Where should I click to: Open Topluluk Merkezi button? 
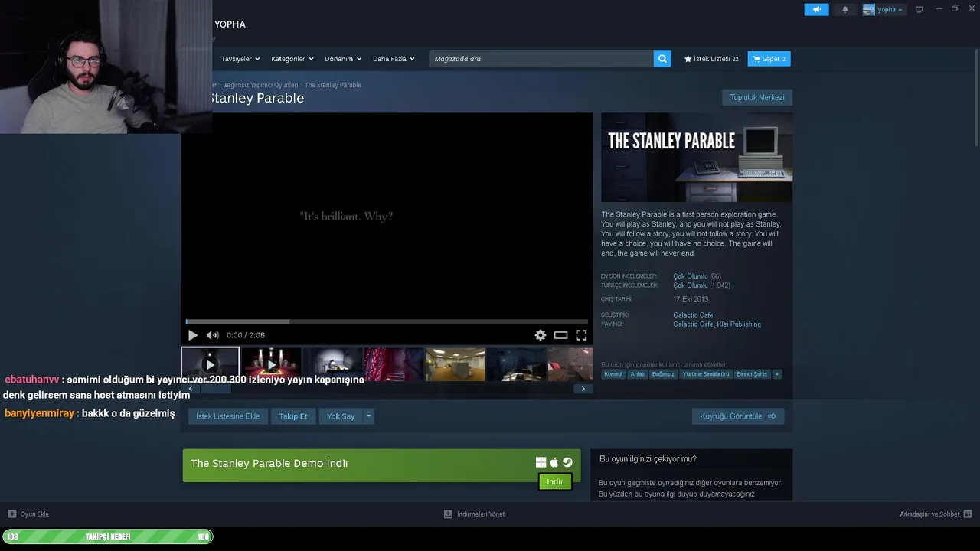coord(757,97)
